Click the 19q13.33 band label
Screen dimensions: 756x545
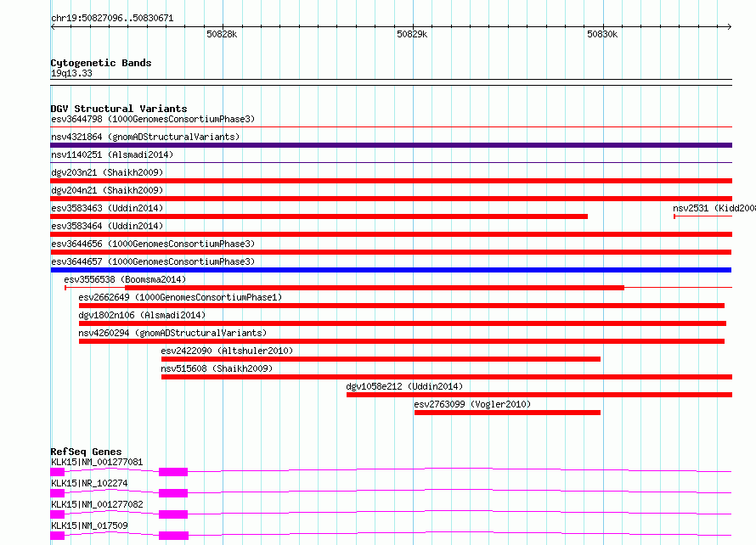click(71, 73)
